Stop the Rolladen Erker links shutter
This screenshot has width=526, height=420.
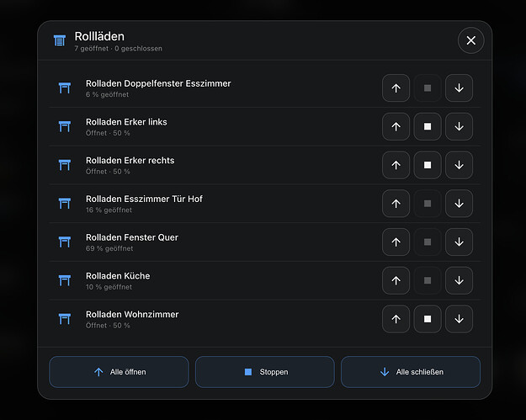click(x=428, y=126)
